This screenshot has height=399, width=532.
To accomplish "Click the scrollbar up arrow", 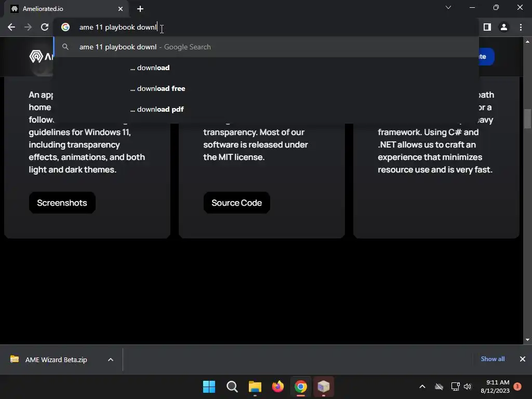I will pyautogui.click(x=527, y=42).
